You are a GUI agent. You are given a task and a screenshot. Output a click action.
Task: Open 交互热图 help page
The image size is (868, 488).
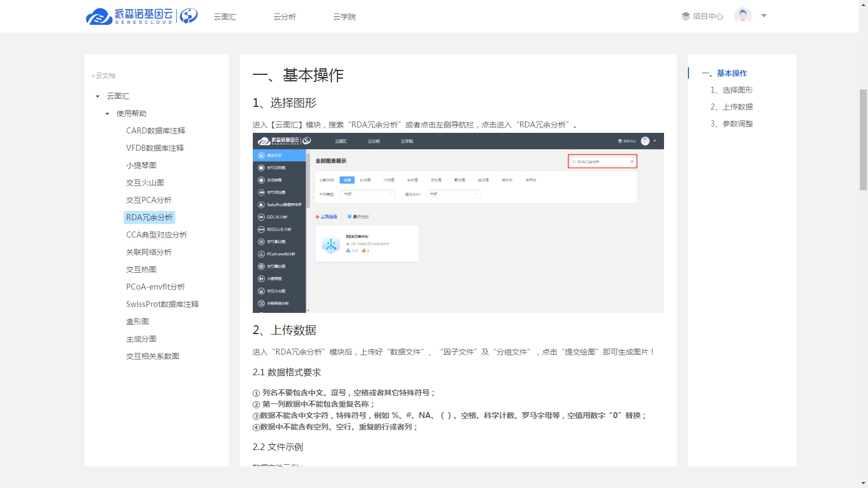click(141, 269)
